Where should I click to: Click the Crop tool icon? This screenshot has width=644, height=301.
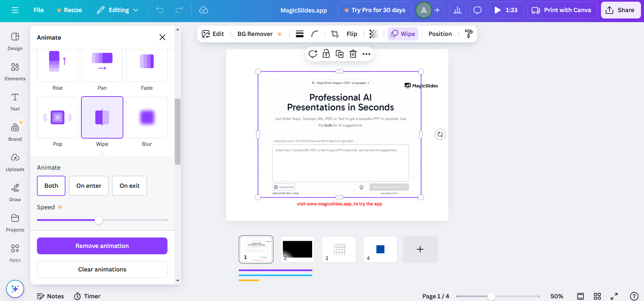335,34
